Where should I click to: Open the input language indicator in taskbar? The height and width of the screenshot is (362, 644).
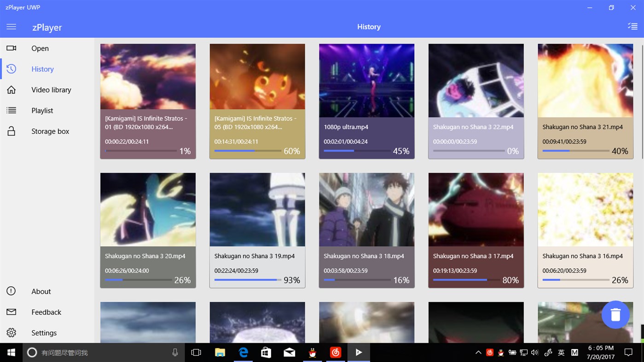pos(561,352)
